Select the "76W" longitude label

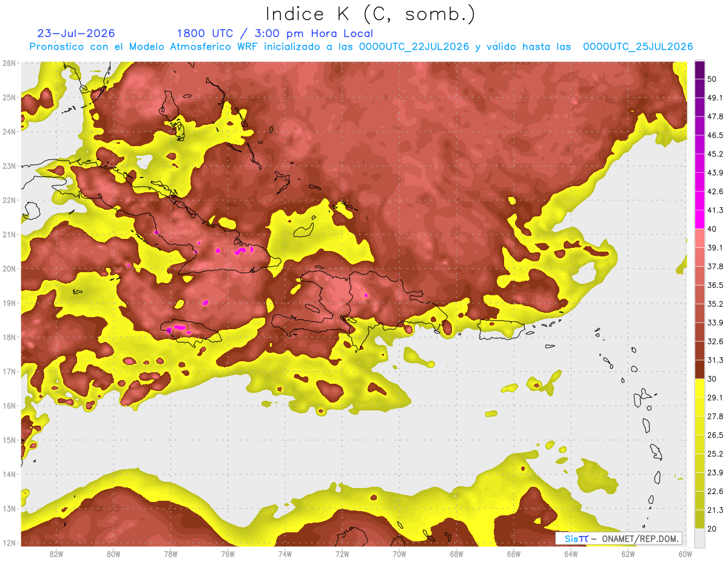click(227, 554)
